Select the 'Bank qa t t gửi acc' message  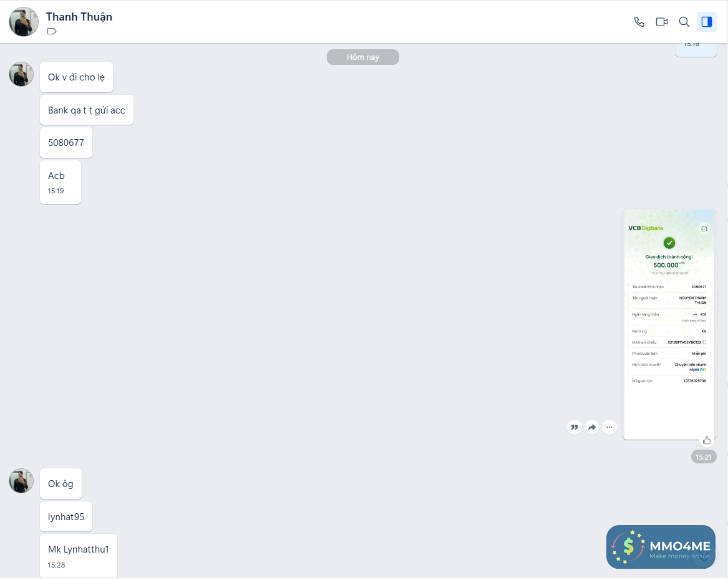86,110
